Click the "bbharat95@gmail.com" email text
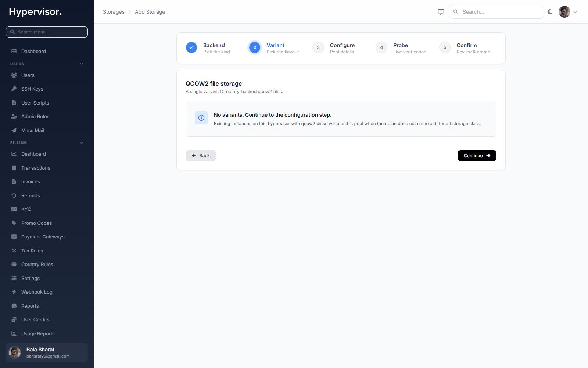The width and height of the screenshot is (588, 368). pos(48,356)
